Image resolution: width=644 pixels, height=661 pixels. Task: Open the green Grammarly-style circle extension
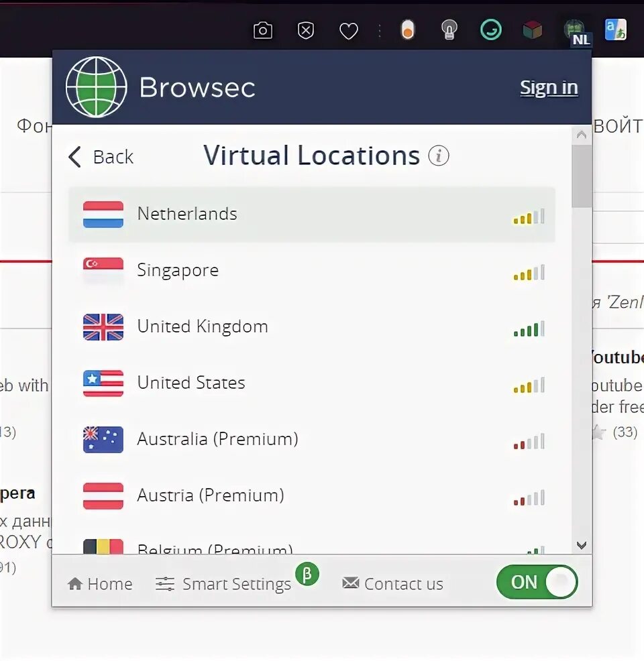pyautogui.click(x=491, y=30)
